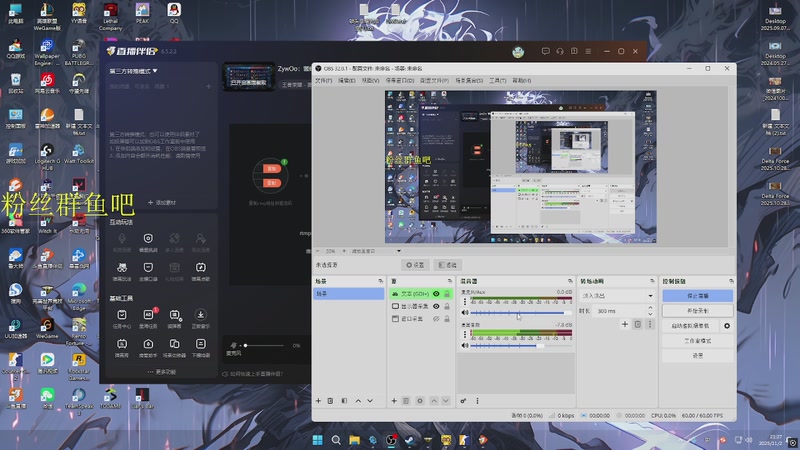Open Windows Start menu
Viewport: 800px width, 450px height.
point(317,440)
